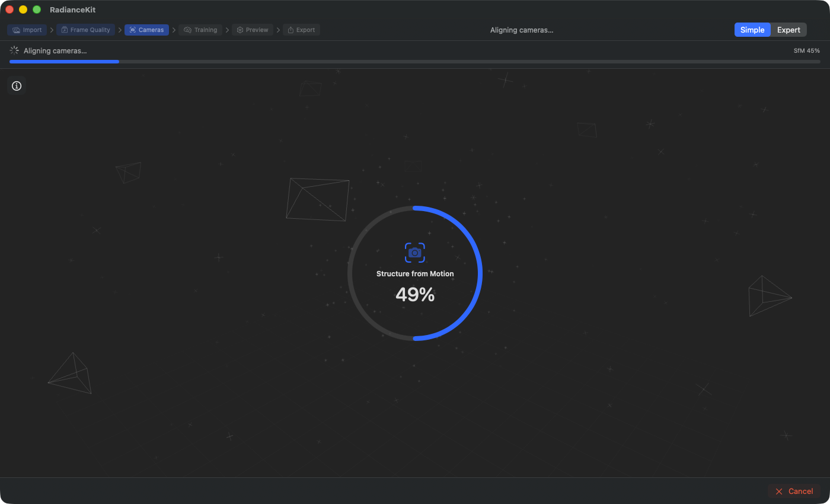Click the Preview step cube icon

click(x=240, y=30)
